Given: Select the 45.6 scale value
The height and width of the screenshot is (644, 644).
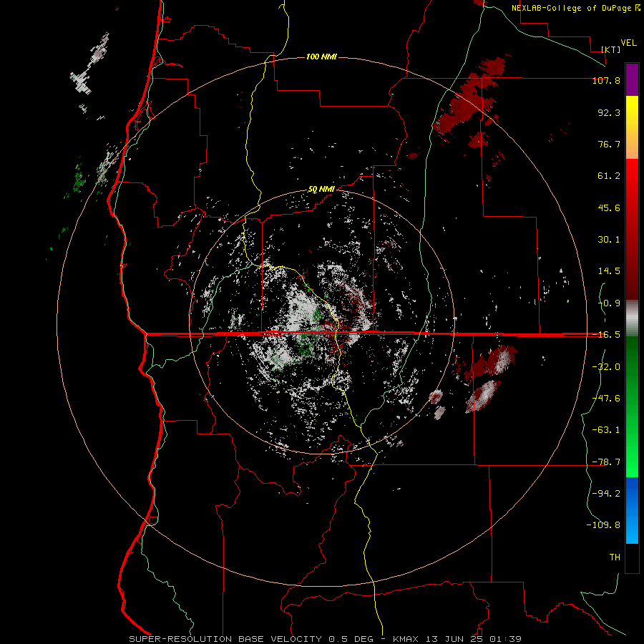Looking at the screenshot, I should click(609, 208).
